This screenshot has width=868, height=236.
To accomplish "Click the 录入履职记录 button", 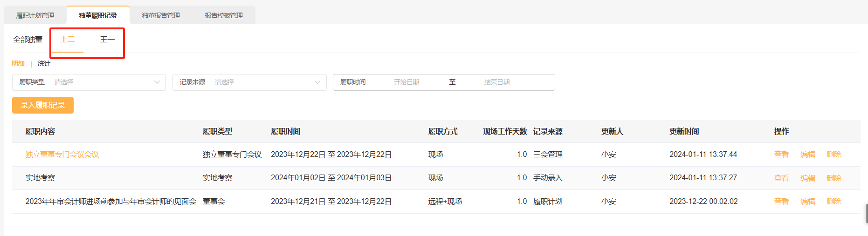I will pyautogui.click(x=43, y=105).
